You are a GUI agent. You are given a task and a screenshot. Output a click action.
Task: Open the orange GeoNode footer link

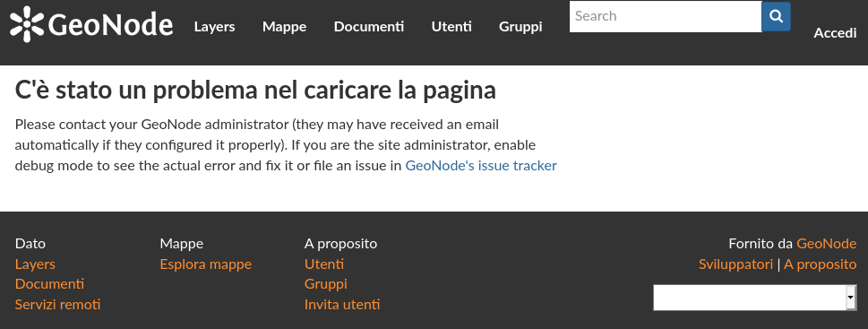coord(827,244)
